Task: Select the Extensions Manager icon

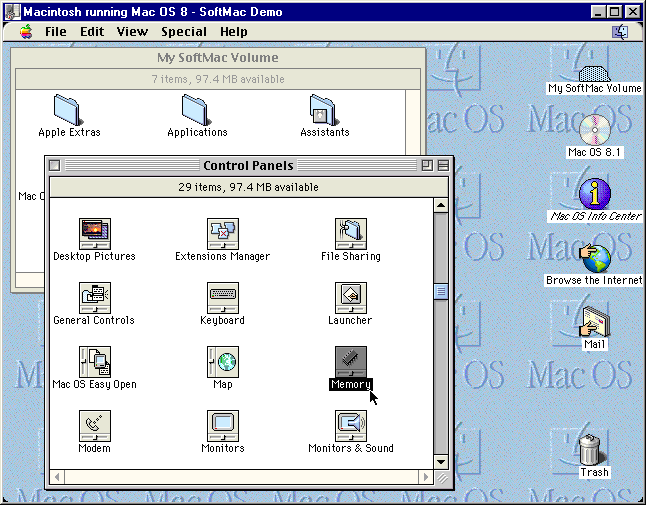Action: [223, 234]
